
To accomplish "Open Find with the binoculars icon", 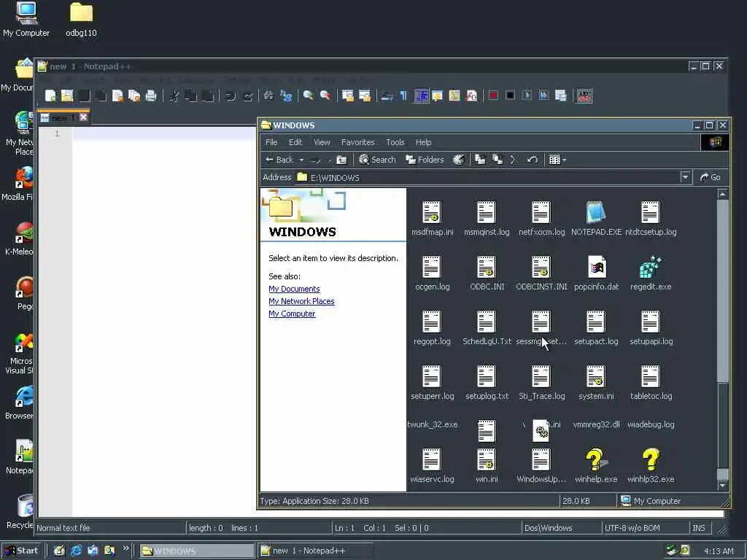I will [x=268, y=96].
